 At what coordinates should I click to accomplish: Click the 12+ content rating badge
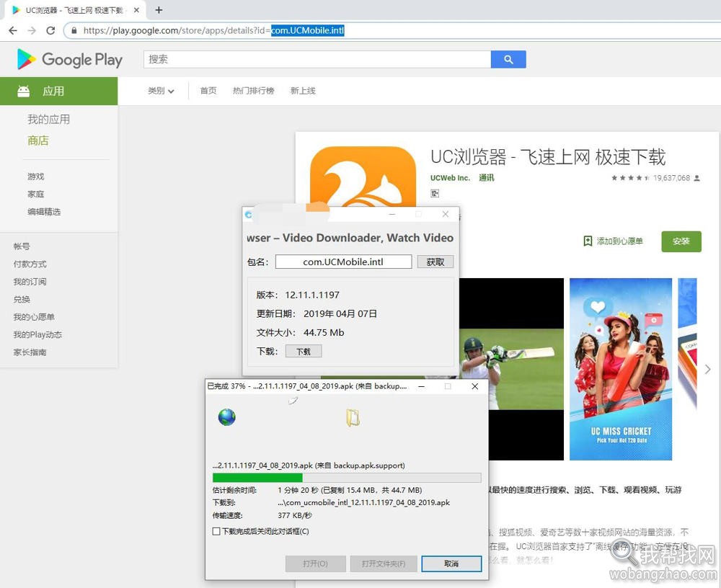tap(435, 193)
